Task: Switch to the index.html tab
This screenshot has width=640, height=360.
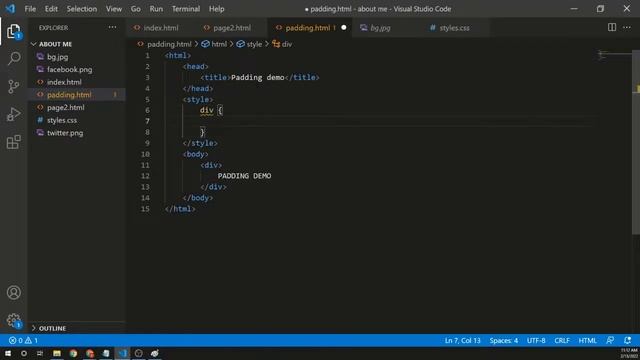Action: coord(161,27)
